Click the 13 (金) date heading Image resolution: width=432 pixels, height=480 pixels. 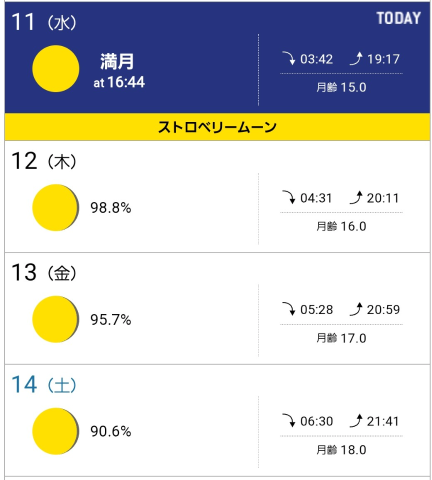(x=44, y=273)
